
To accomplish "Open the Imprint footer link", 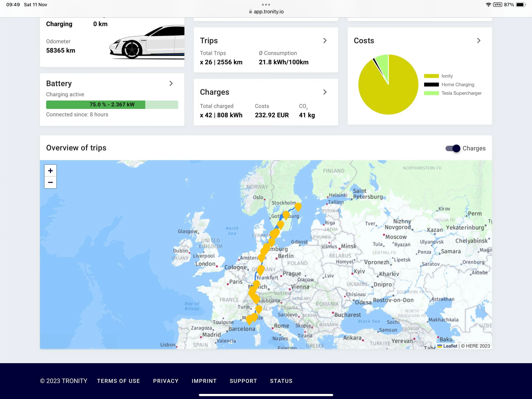I will (204, 381).
